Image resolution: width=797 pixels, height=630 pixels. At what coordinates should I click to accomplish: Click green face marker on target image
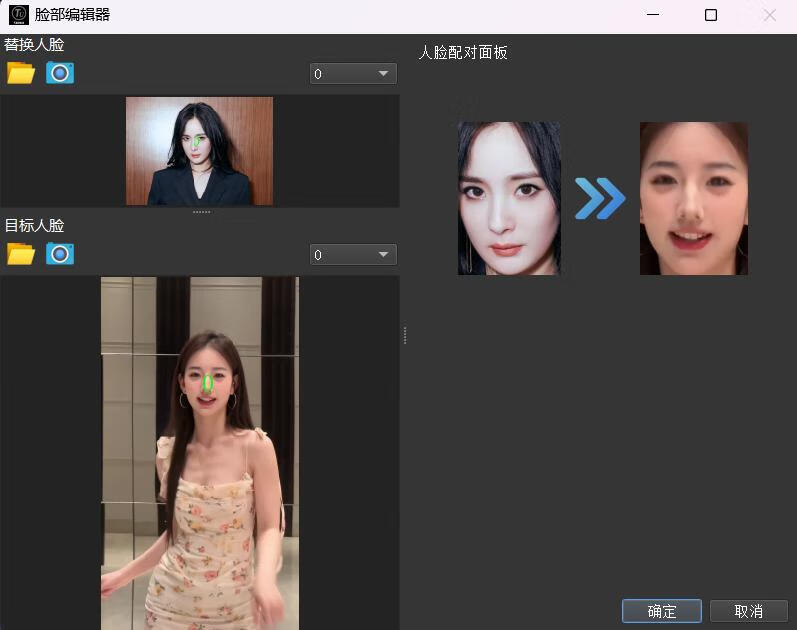click(x=207, y=382)
